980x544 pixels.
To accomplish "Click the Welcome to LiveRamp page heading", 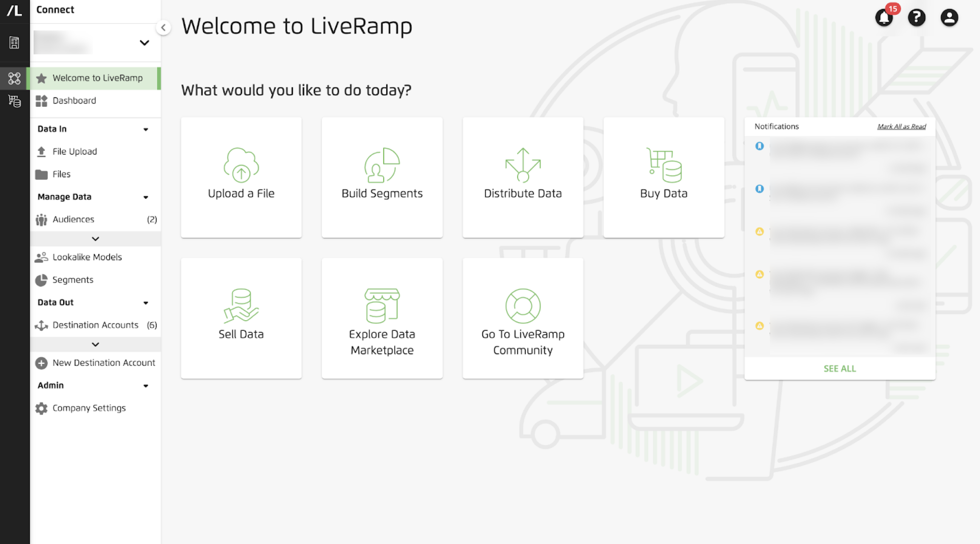I will tap(297, 26).
